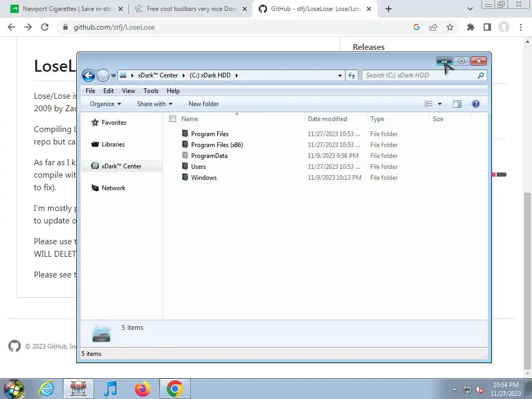
Task: Toggle the preview pane icon
Action: (x=457, y=104)
